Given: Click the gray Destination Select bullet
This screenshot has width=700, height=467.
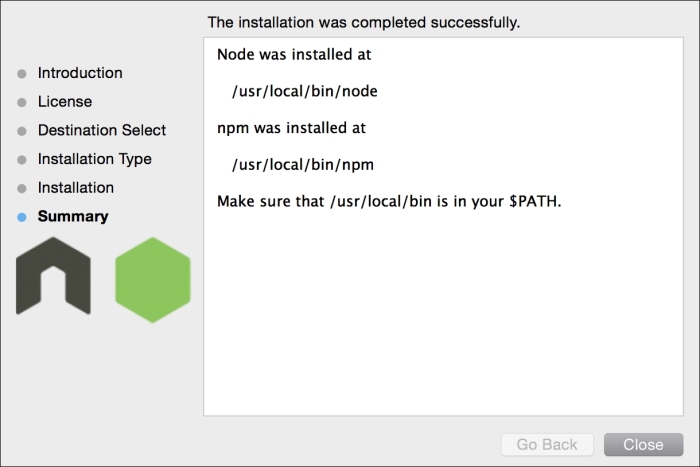Looking at the screenshot, I should [22, 131].
